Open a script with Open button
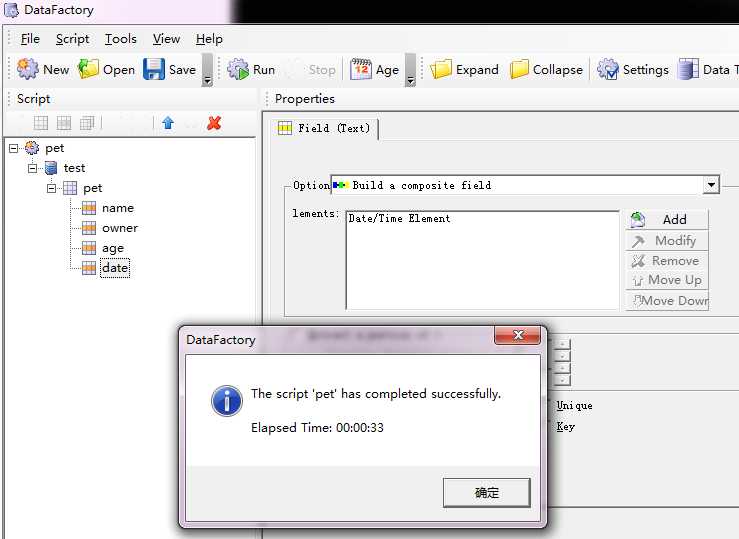 click(106, 69)
